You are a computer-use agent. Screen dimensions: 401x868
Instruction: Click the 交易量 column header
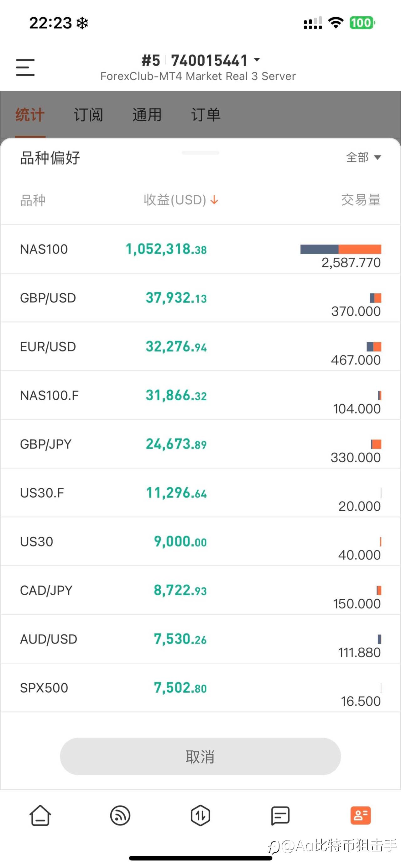click(361, 200)
